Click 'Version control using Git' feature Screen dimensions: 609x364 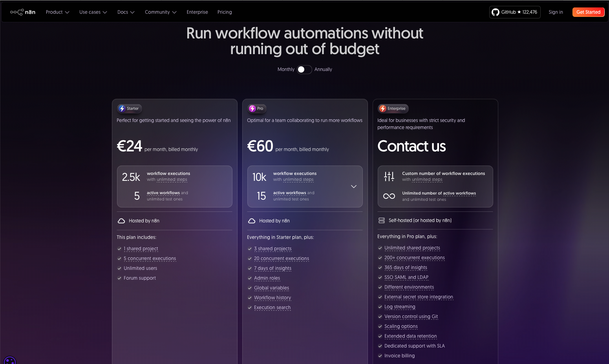(x=411, y=317)
